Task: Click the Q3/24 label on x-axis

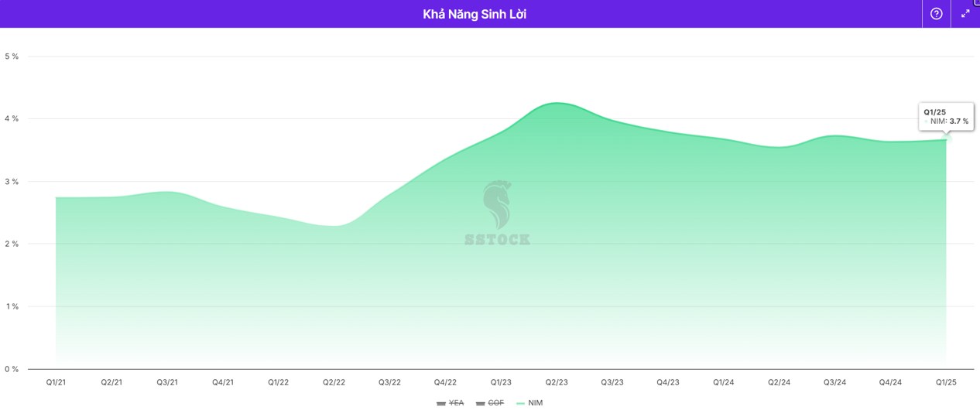Action: 834,382
